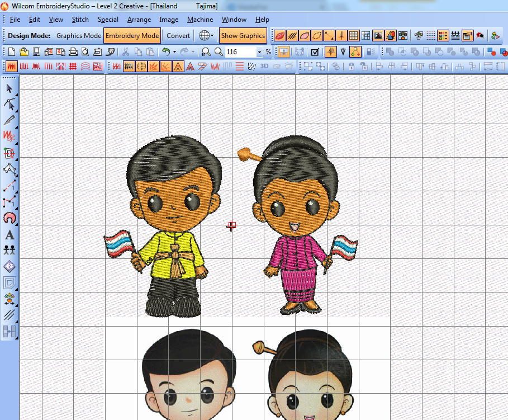Choose the Select Object arrow tool
Image resolution: width=508 pixels, height=420 pixels.
(9, 88)
